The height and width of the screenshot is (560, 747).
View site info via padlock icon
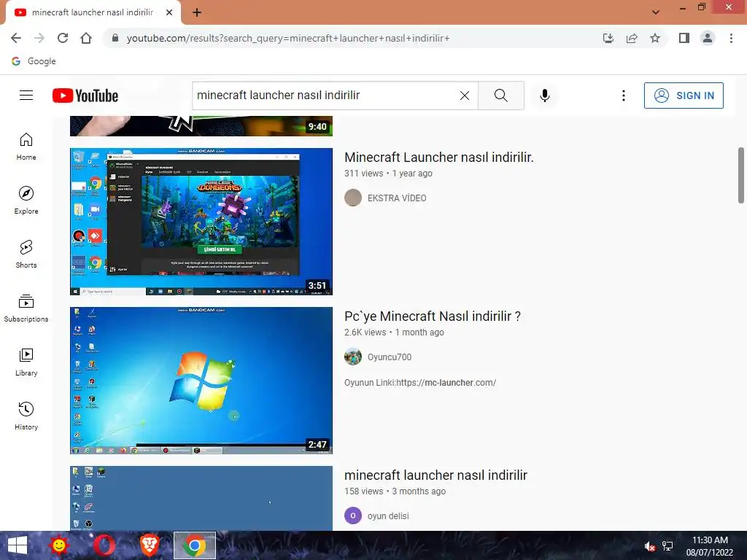pyautogui.click(x=115, y=38)
